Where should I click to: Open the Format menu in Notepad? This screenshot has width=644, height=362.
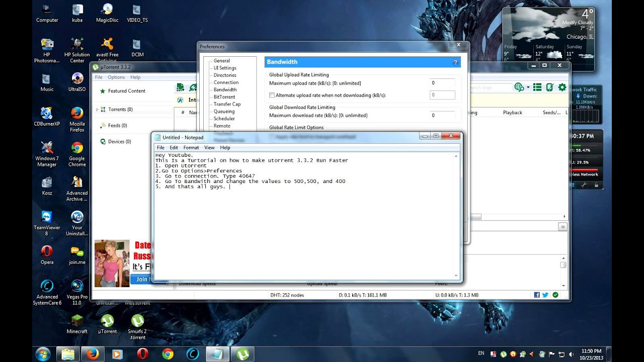click(x=191, y=147)
